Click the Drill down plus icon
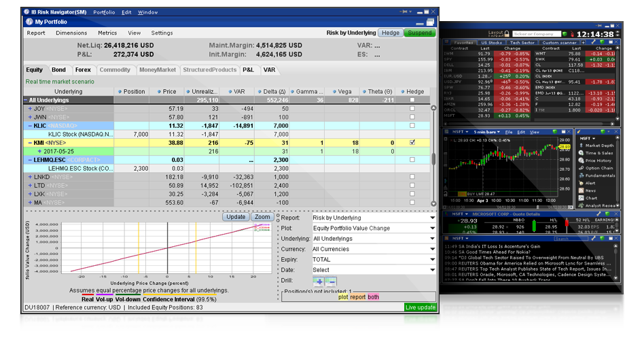This screenshot has width=644, height=340. (x=319, y=282)
